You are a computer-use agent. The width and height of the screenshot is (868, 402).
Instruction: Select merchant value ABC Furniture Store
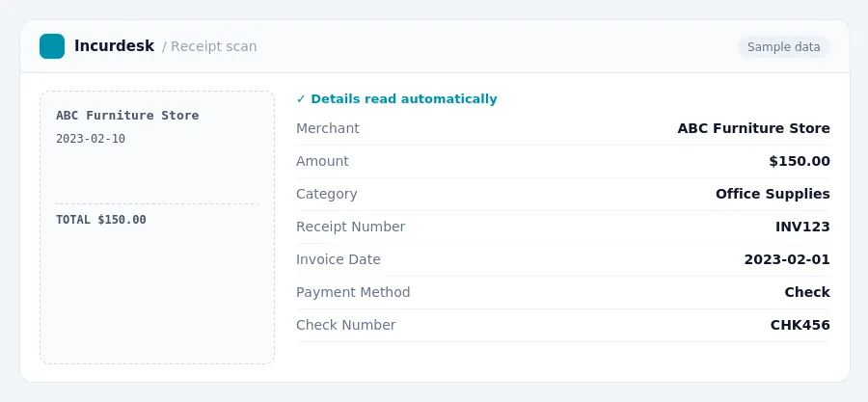(x=753, y=128)
